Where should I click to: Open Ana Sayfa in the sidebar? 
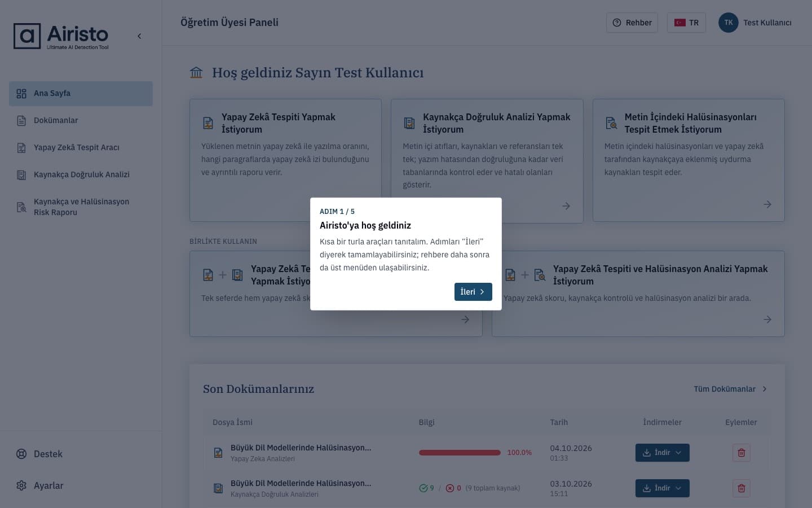coord(81,94)
